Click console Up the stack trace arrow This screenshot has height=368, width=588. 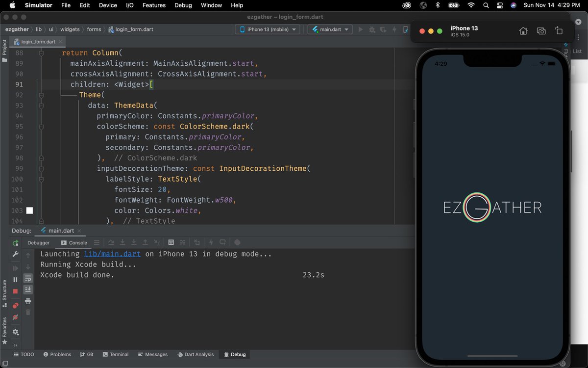click(x=28, y=255)
